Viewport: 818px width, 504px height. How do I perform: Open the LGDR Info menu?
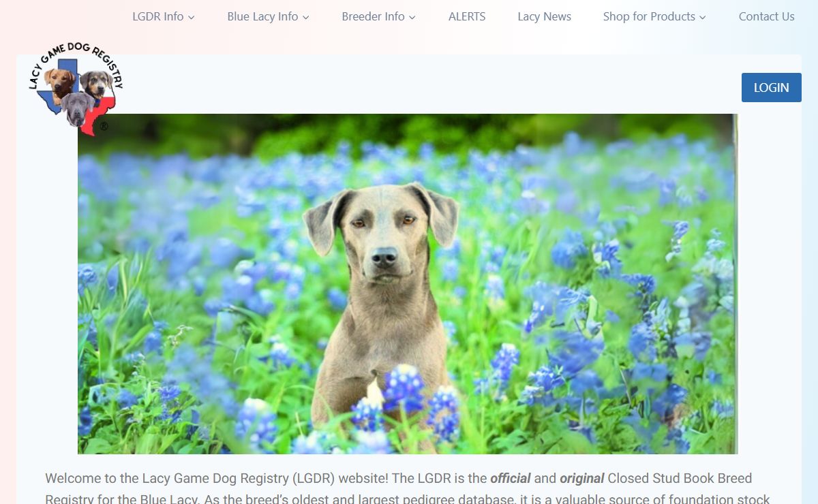164,16
